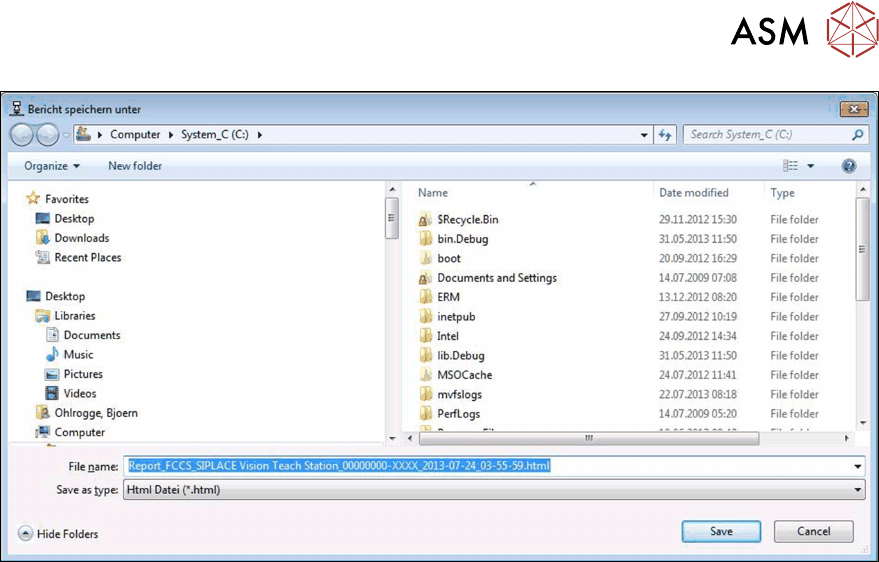Click the Help question mark icon

tap(849, 166)
